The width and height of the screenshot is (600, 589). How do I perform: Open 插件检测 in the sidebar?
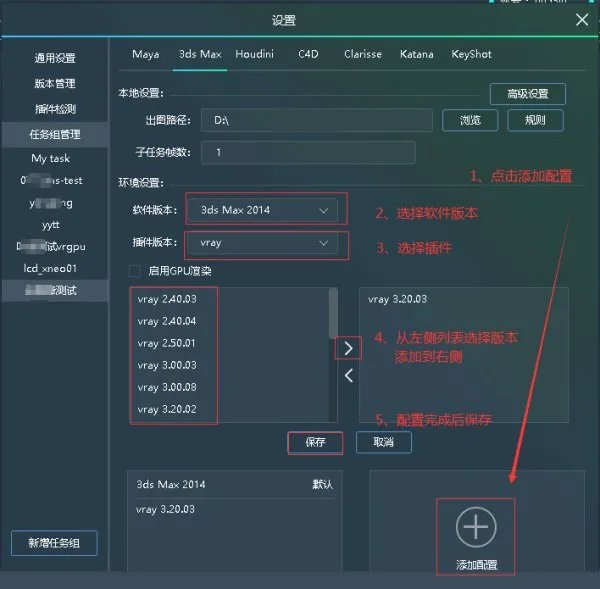55,109
